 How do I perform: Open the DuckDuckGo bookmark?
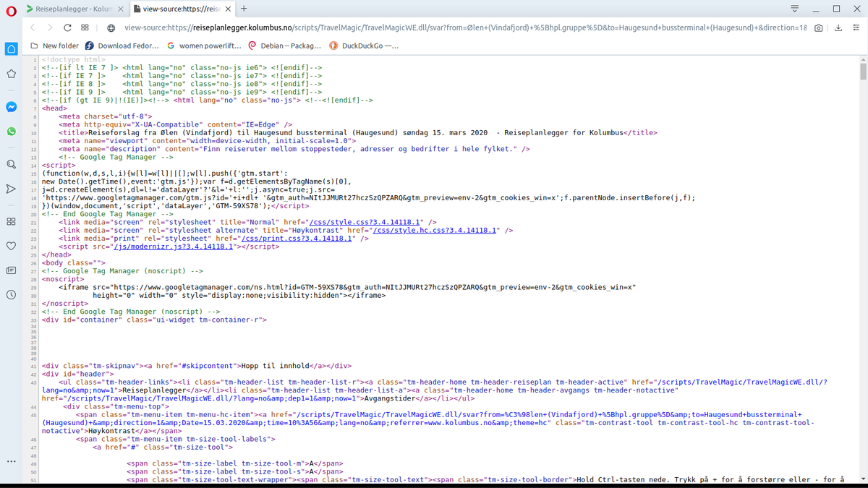click(x=365, y=46)
